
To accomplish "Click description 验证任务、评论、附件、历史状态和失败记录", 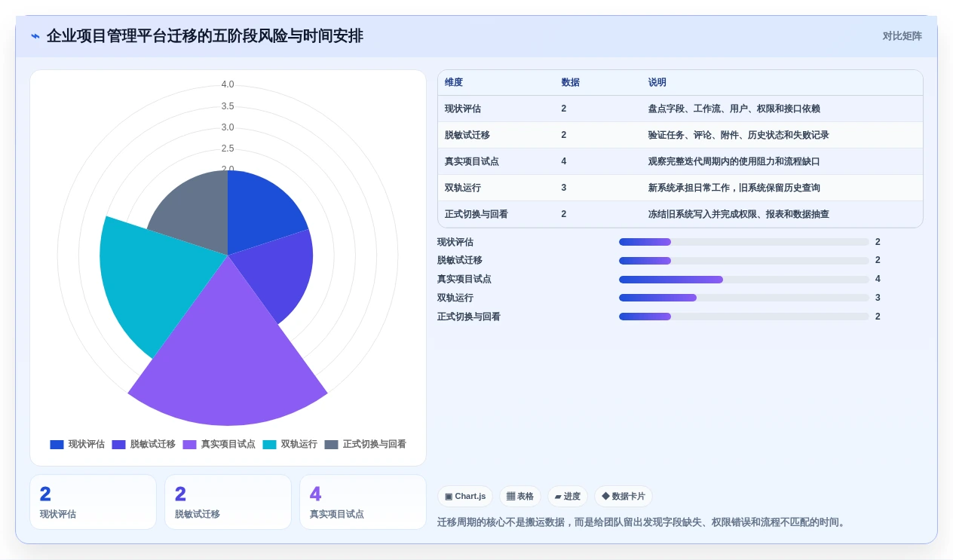I will click(739, 135).
